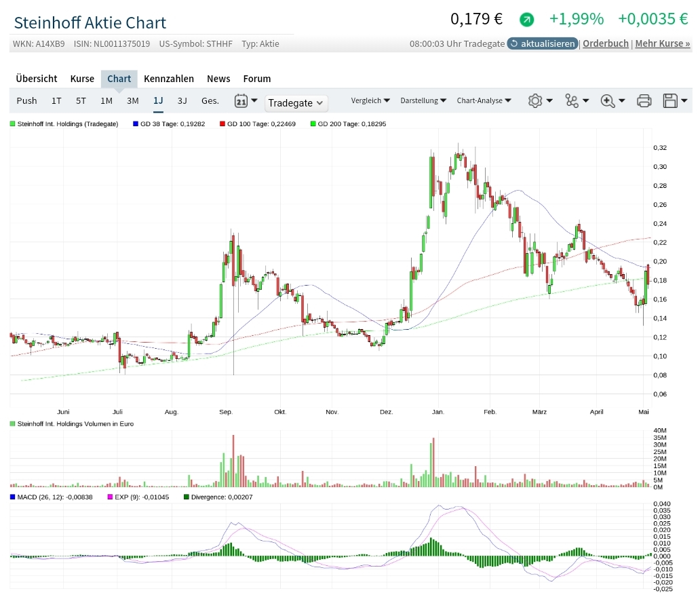Click the Steinhoff Aktie Chart heading
Image resolution: width=700 pixels, height=610 pixels.
(x=90, y=23)
